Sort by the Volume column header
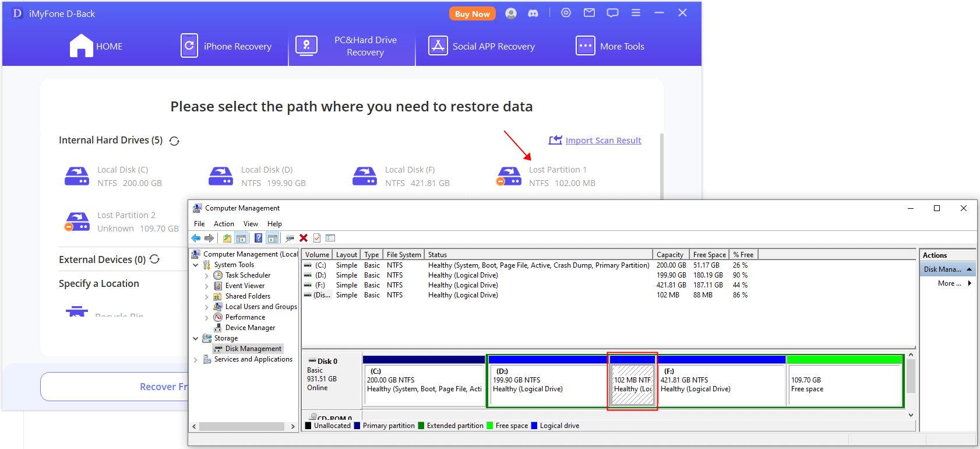 pyautogui.click(x=317, y=255)
